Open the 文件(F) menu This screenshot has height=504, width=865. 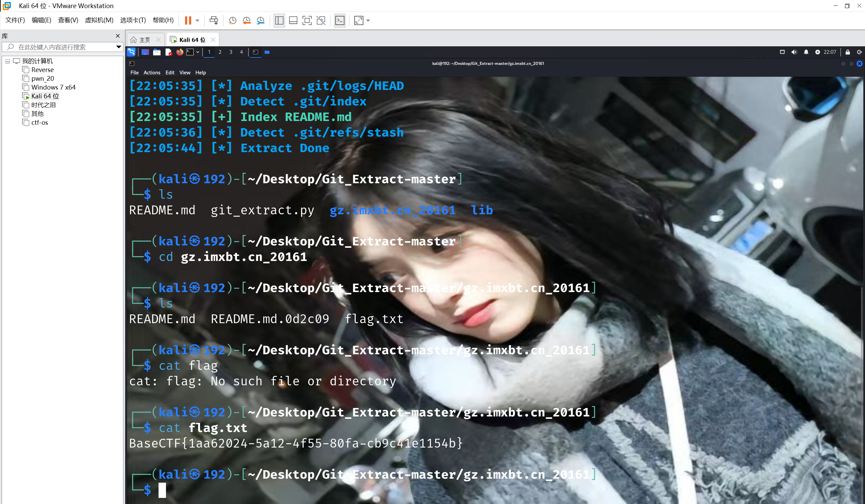(15, 20)
